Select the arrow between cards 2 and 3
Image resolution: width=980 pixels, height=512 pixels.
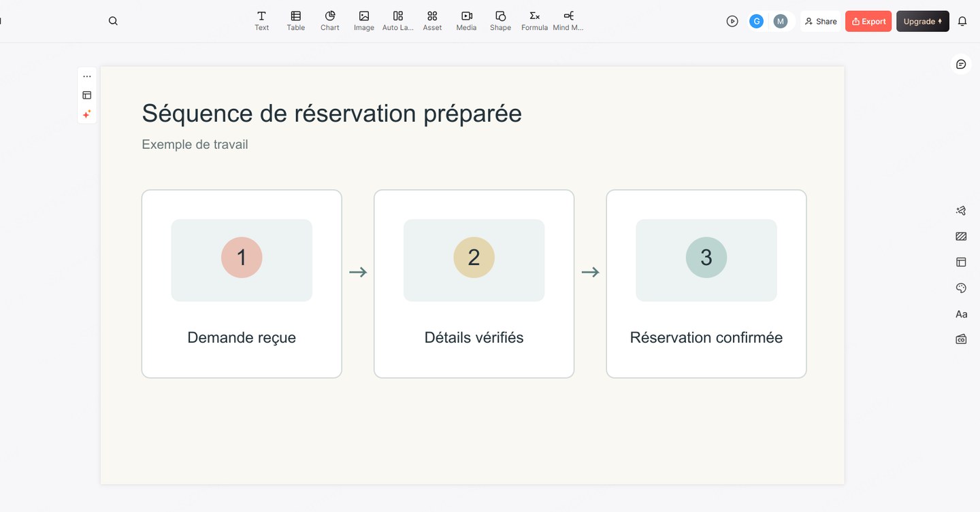tap(590, 272)
